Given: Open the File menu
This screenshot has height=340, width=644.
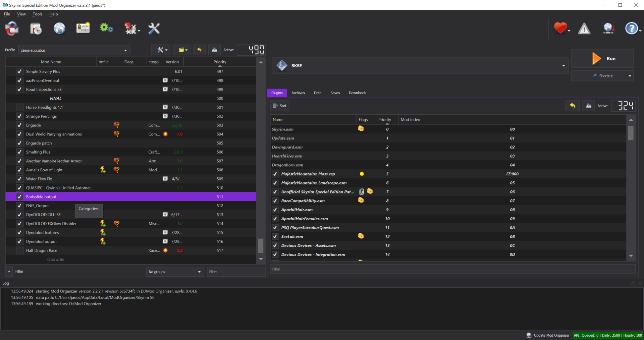Looking at the screenshot, I should pos(7,14).
